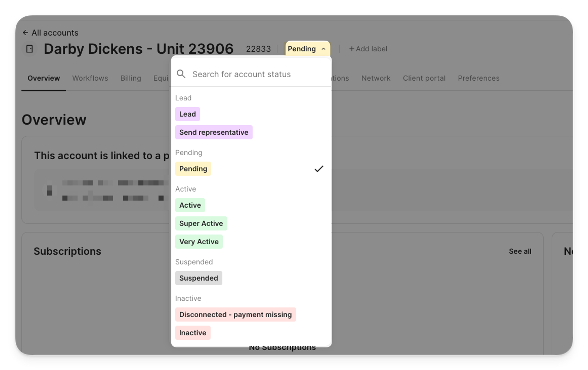Viewport: 588px width, 370px height.
Task: Open the Billing tab
Action: [131, 78]
